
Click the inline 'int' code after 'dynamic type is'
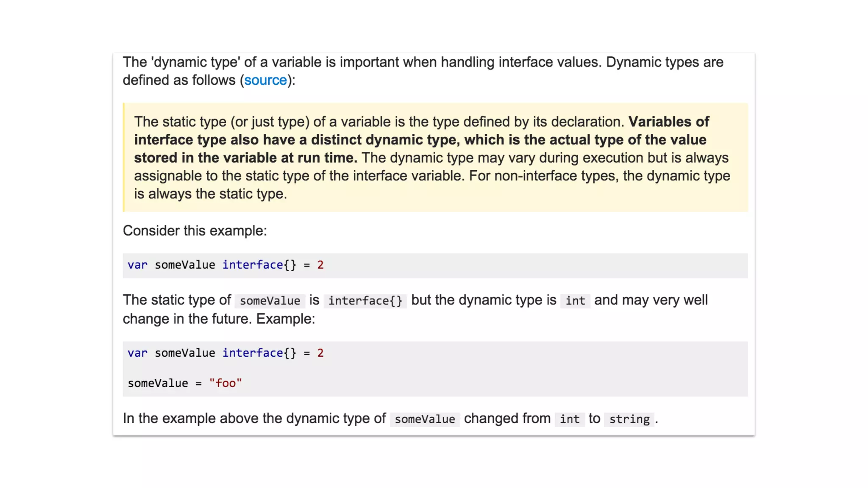pos(575,301)
